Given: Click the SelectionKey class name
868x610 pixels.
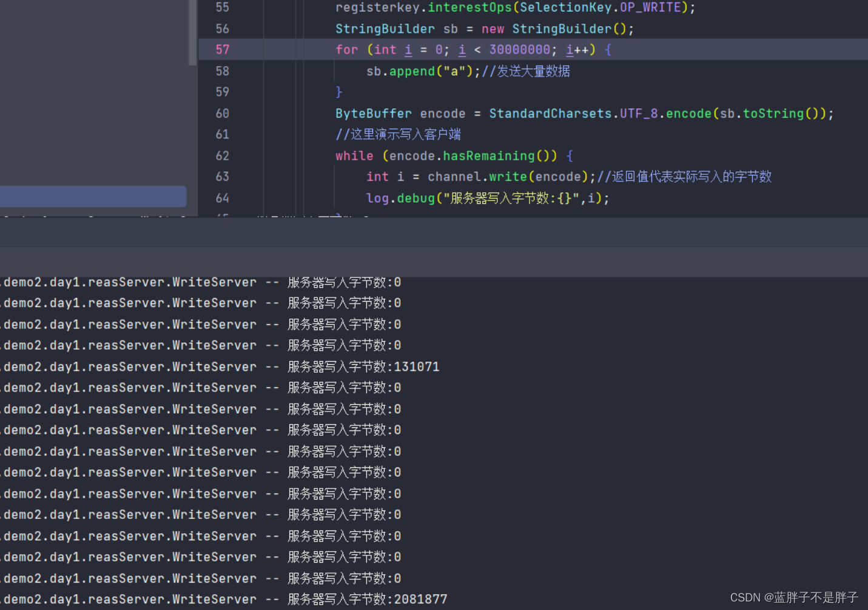Looking at the screenshot, I should pos(565,7).
